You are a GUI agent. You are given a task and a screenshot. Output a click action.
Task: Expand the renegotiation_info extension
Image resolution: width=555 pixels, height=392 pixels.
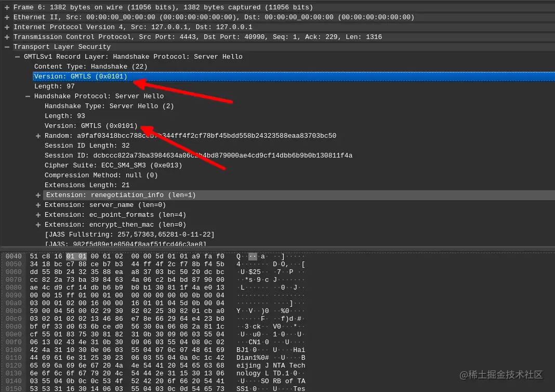38,194
